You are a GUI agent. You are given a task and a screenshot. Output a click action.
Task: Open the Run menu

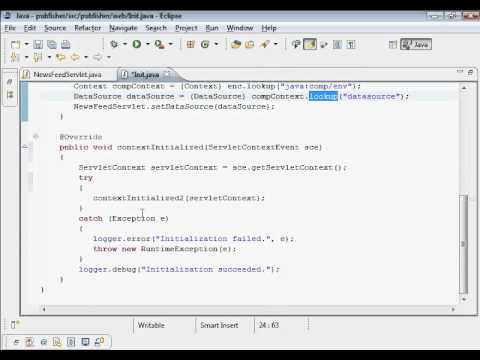(x=212, y=28)
